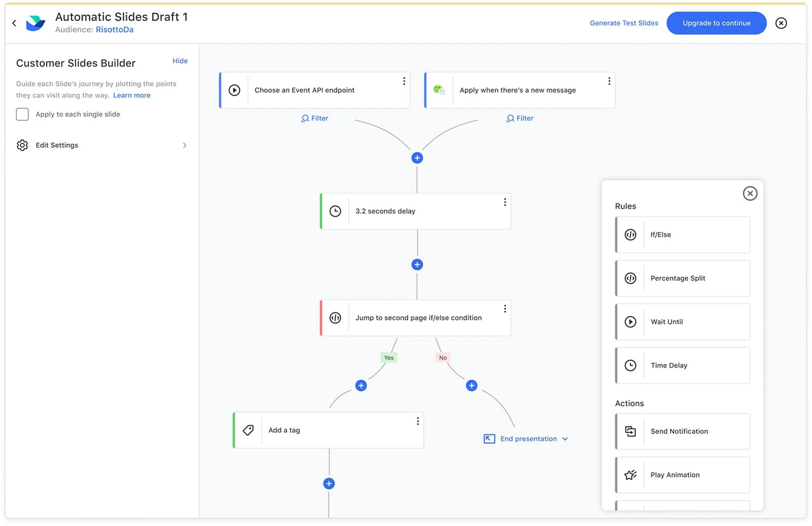Open the End presentation dropdown
This screenshot has width=812, height=526.
(565, 439)
